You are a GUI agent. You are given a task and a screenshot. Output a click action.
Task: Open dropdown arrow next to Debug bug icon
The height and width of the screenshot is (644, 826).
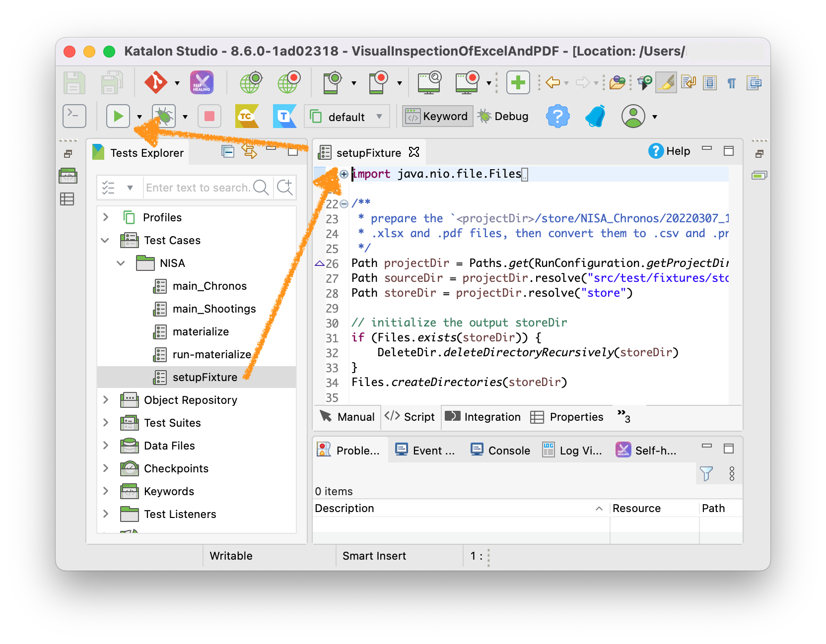185,117
